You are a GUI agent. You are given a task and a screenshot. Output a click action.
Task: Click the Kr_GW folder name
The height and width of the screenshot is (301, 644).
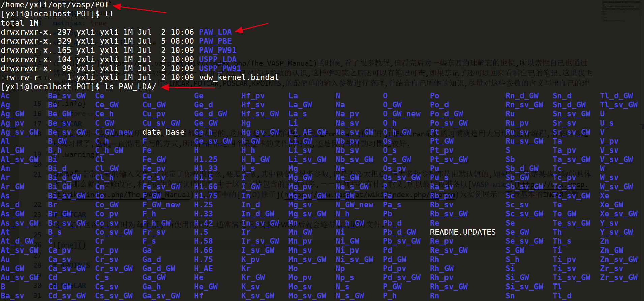click(253, 277)
